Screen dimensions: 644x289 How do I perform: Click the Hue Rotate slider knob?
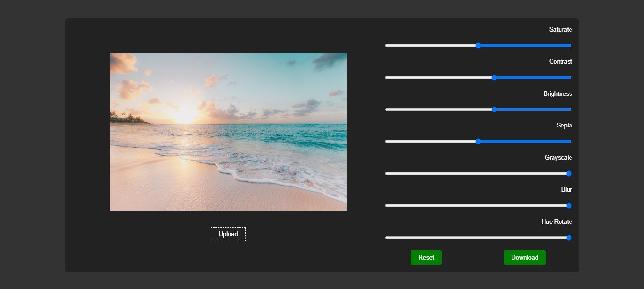point(569,238)
